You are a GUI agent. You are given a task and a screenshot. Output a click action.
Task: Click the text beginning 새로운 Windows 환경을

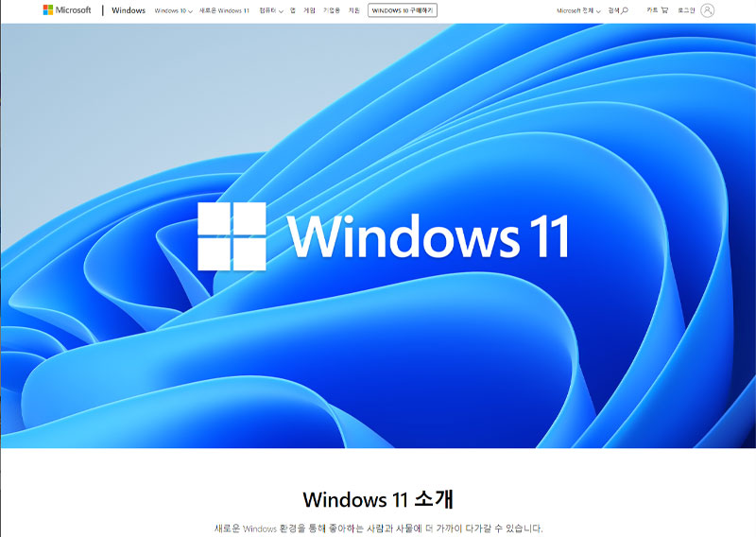pyautogui.click(x=379, y=528)
